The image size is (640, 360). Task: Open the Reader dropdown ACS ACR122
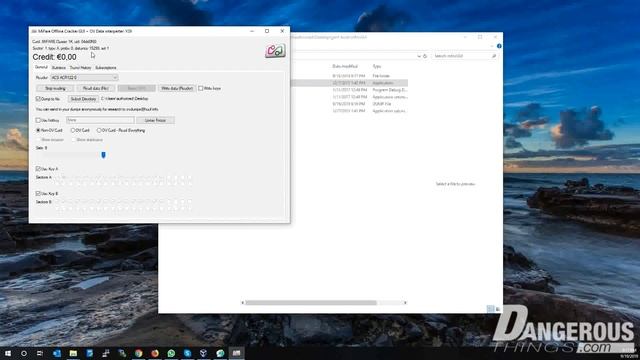tap(84, 78)
